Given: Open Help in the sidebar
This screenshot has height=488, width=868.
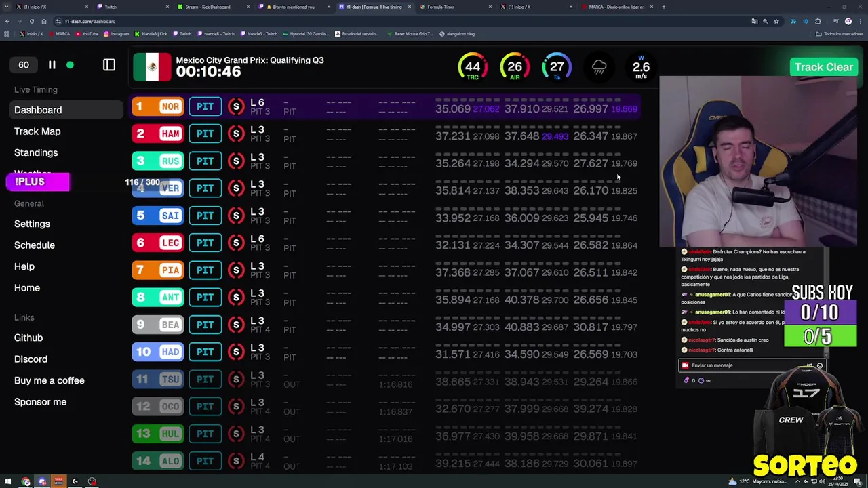Looking at the screenshot, I should point(24,266).
